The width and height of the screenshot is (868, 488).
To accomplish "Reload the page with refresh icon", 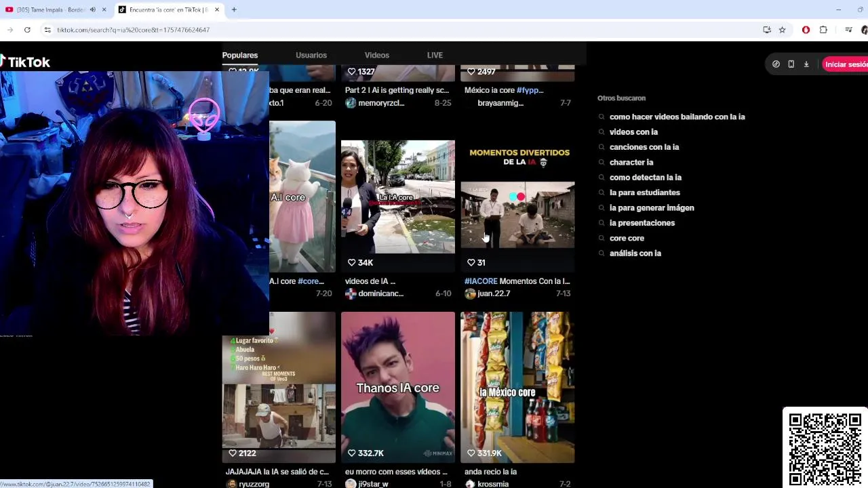I will [x=27, y=30].
